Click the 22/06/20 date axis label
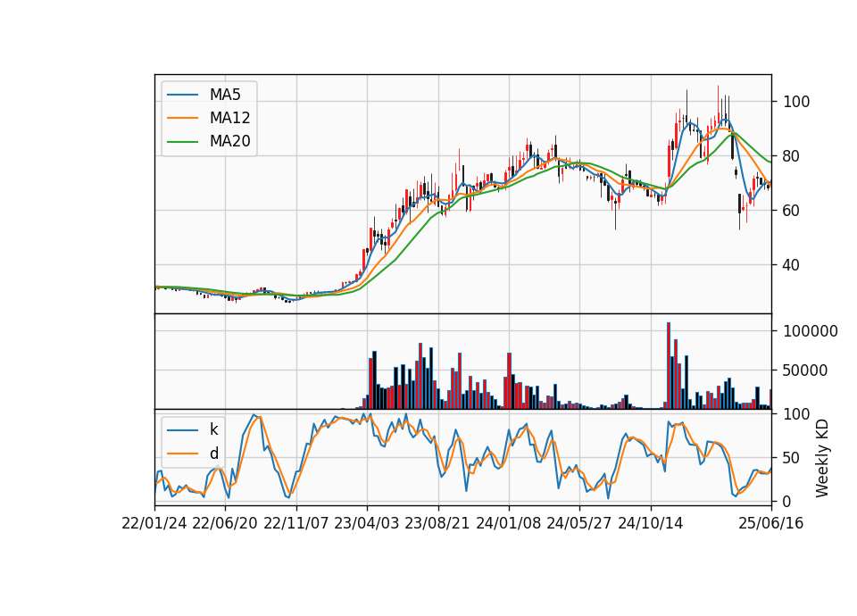Viewport: 857px width, 616px height. (225, 524)
